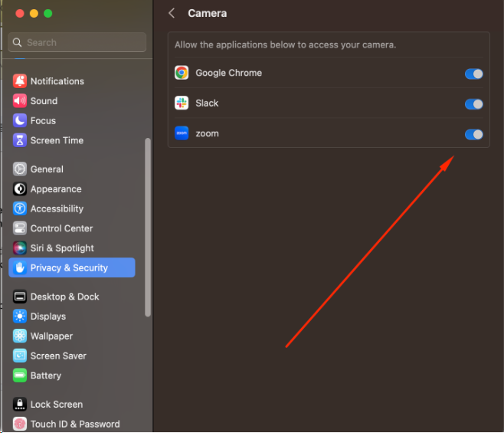Screen dimensions: 504x433
Task: Click the Accessibility icon in sidebar
Action: click(x=20, y=208)
